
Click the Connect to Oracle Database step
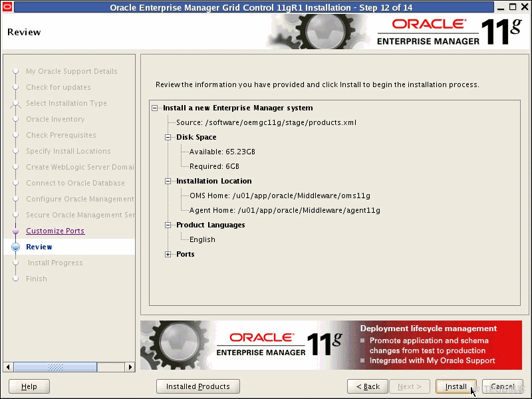coord(75,183)
